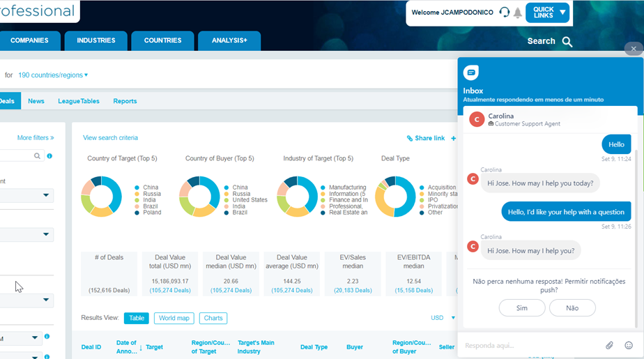This screenshot has height=359, width=644.
Task: Click the attach file paperclip icon
Action: [x=609, y=345]
